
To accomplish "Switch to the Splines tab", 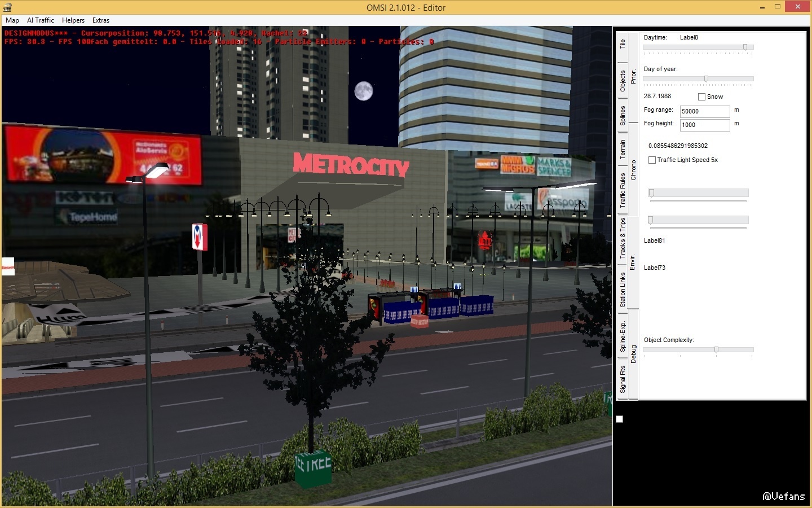I will click(623, 115).
